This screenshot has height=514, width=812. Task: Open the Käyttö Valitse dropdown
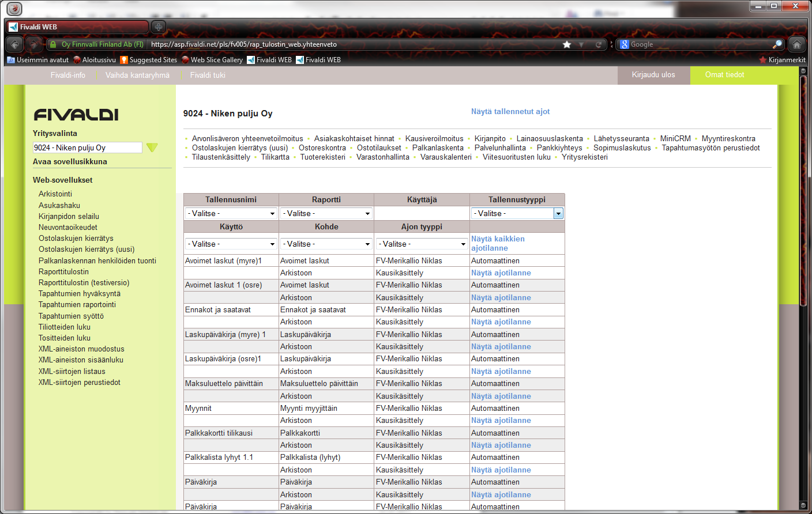point(231,244)
